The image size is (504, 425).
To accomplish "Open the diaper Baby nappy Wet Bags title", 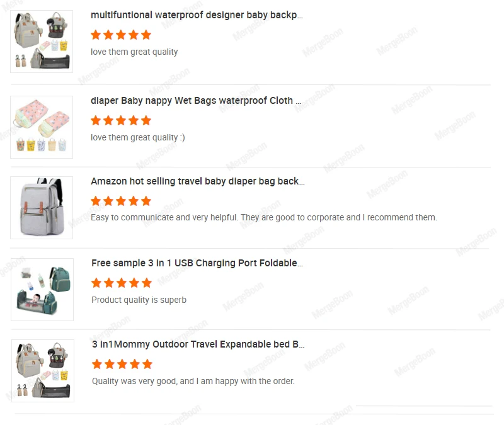I will click(x=196, y=101).
